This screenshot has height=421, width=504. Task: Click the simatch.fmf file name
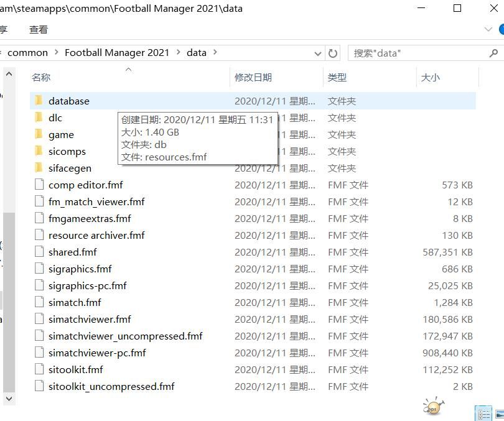[75, 302]
